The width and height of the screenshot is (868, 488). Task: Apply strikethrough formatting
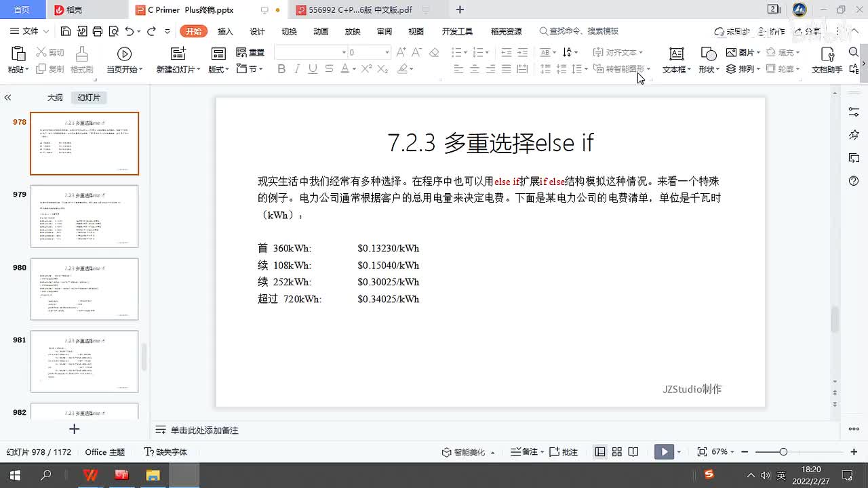pos(329,68)
